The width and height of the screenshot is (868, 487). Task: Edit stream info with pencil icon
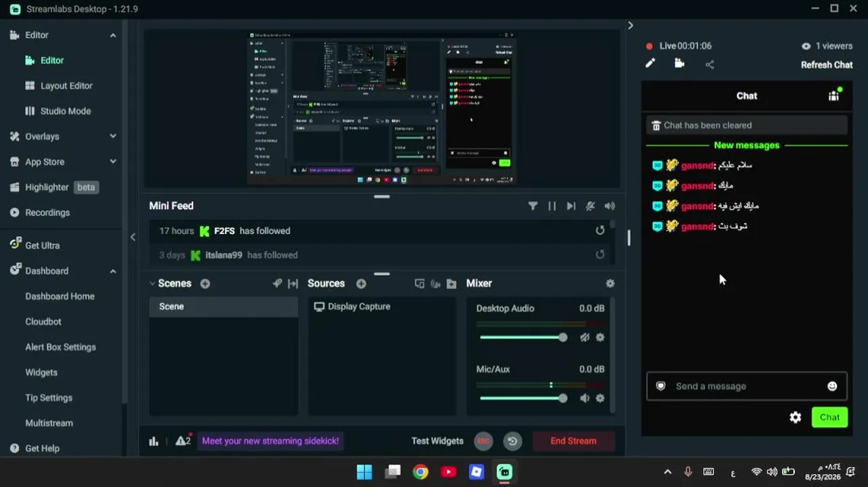click(x=650, y=63)
